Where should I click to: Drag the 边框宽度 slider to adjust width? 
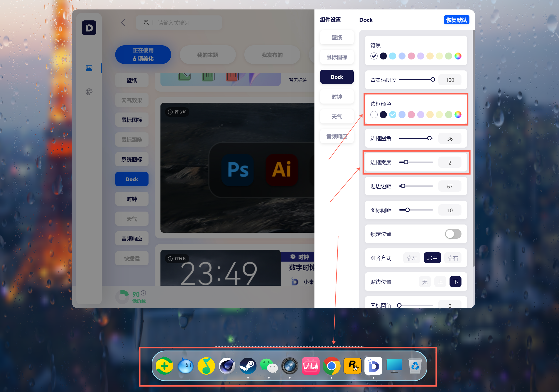(x=405, y=163)
